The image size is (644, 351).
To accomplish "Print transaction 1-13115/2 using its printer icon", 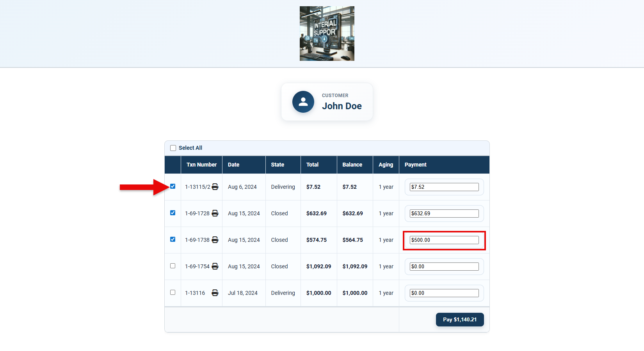I will click(215, 187).
